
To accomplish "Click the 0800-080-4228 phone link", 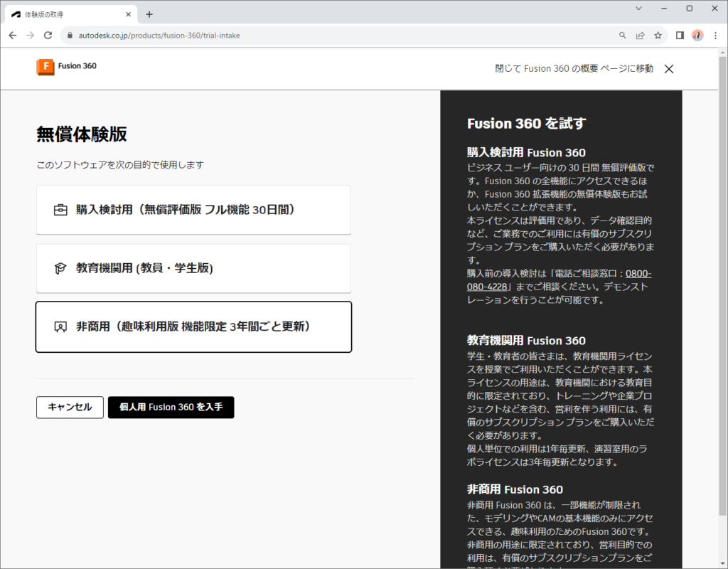I will tap(559, 280).
